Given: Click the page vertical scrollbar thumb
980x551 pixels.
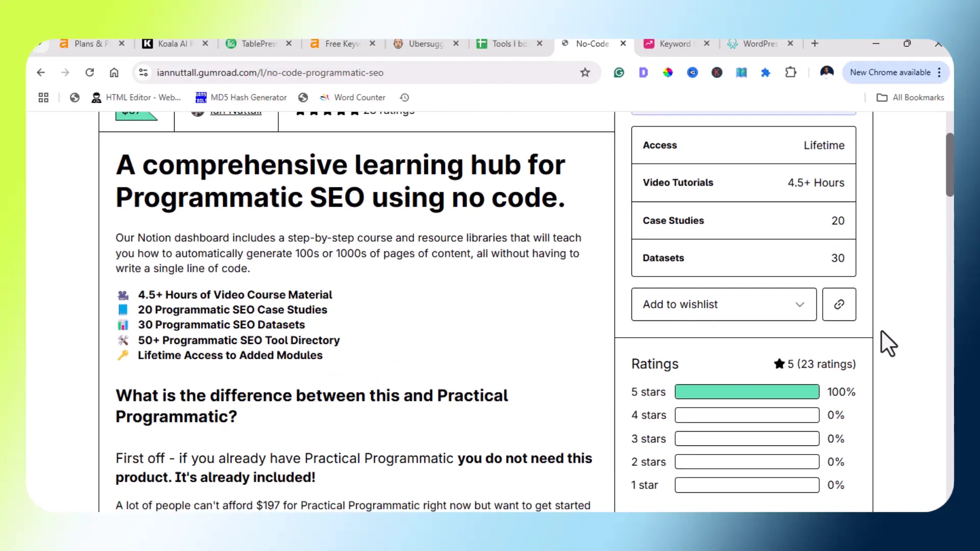Looking at the screenshot, I should (x=949, y=164).
